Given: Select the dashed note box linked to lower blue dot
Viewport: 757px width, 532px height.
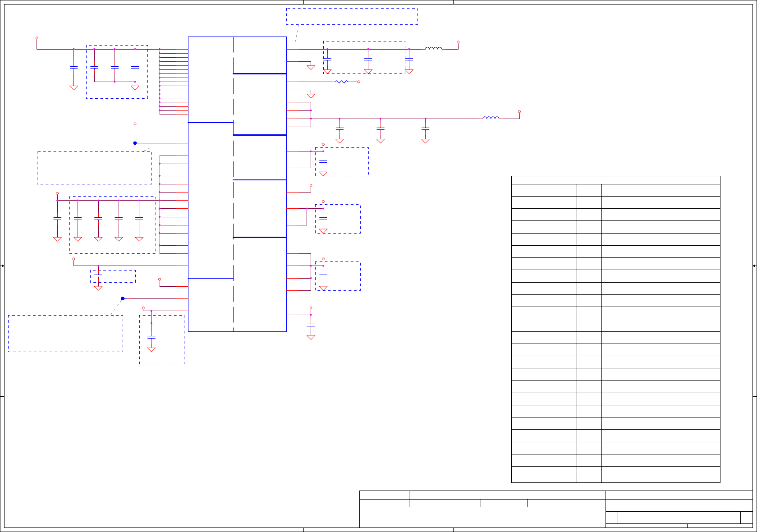Looking at the screenshot, I should coord(65,334).
